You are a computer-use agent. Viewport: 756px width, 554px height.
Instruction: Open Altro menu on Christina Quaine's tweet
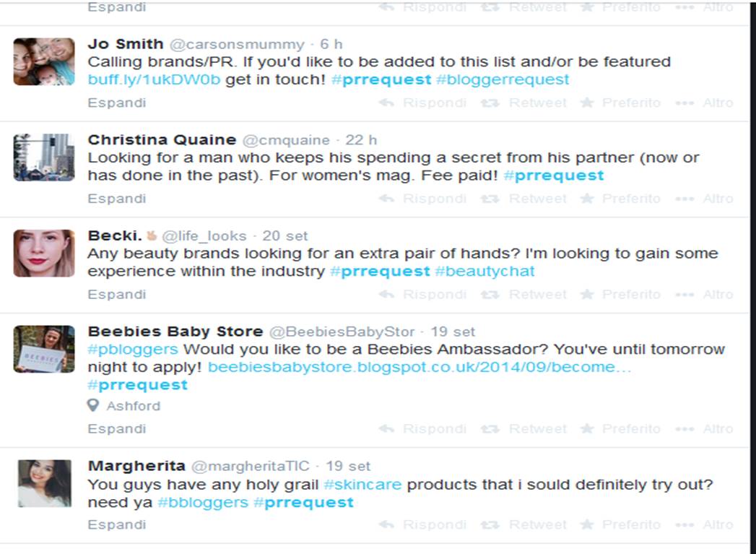(705, 199)
